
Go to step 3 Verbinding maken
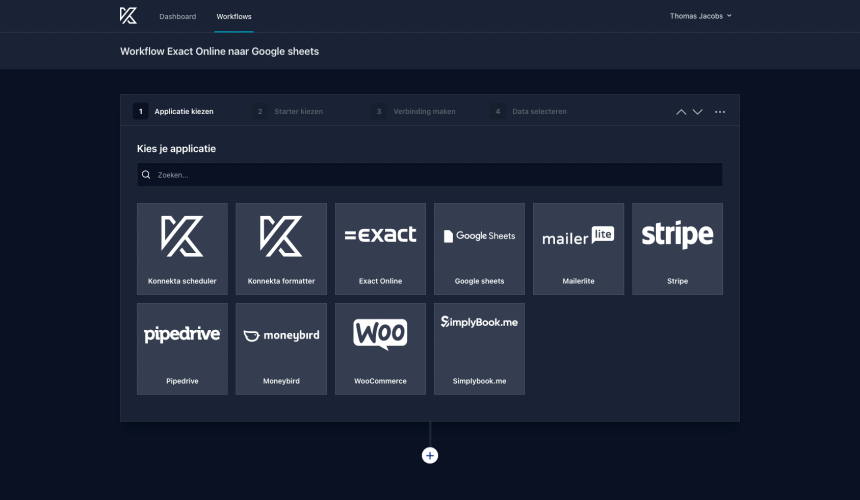pyautogui.click(x=414, y=111)
